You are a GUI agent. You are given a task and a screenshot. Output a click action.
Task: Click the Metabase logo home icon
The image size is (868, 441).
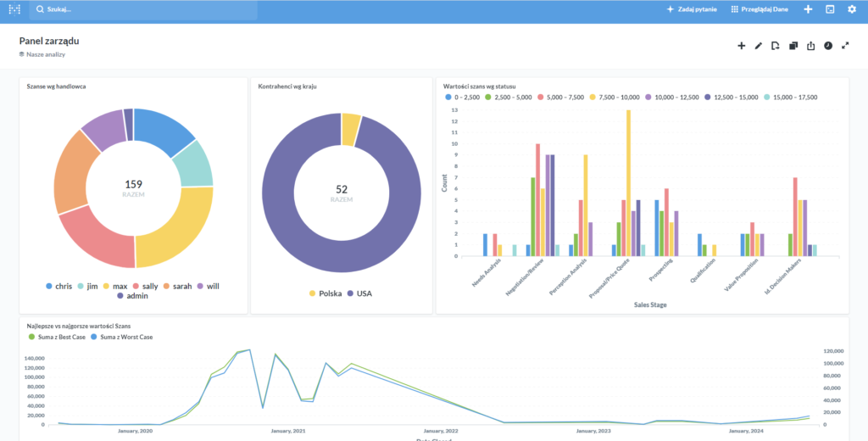tap(14, 9)
